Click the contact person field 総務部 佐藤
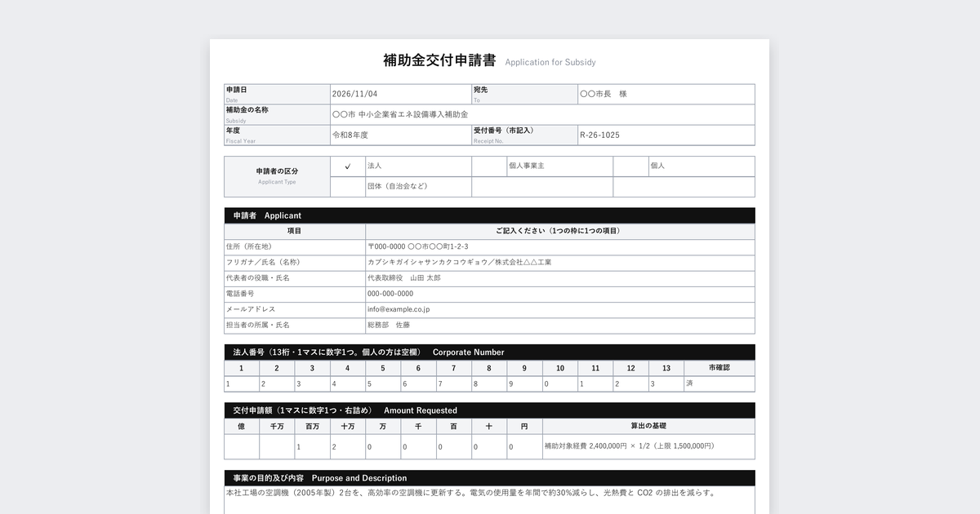The width and height of the screenshot is (980, 514). [560, 326]
